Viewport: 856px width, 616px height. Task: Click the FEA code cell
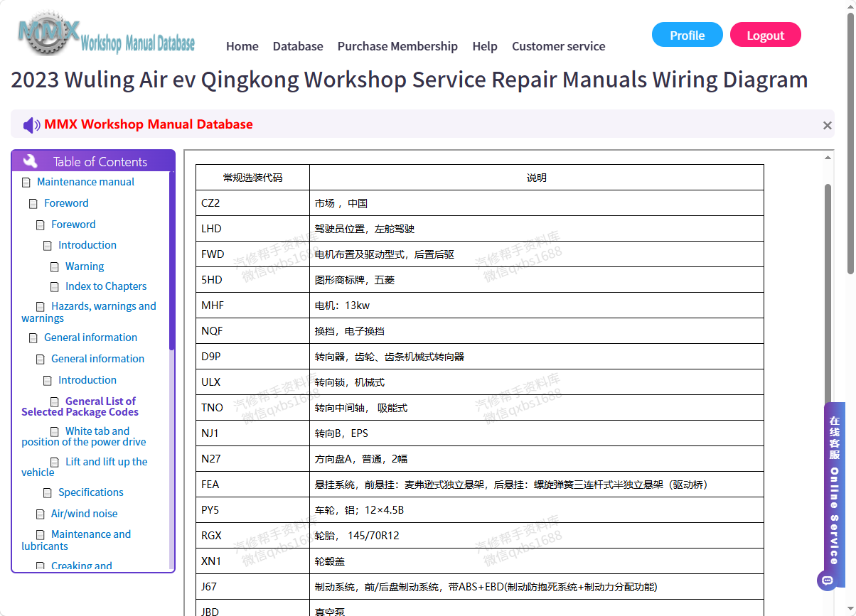[252, 485]
